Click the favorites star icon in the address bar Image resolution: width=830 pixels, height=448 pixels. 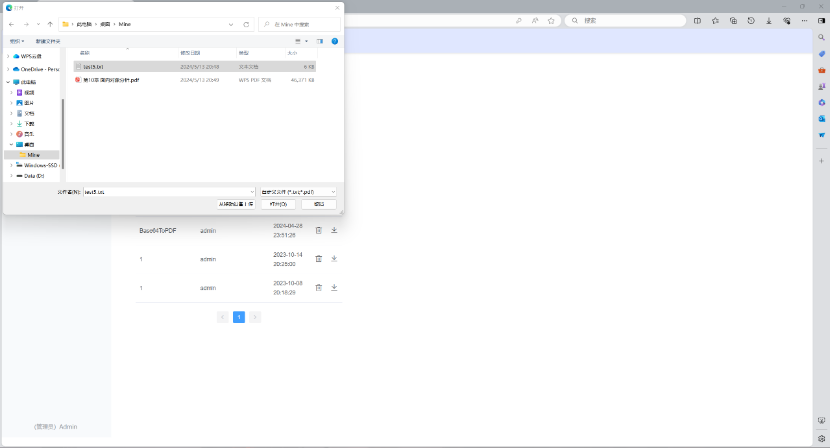pyautogui.click(x=551, y=20)
